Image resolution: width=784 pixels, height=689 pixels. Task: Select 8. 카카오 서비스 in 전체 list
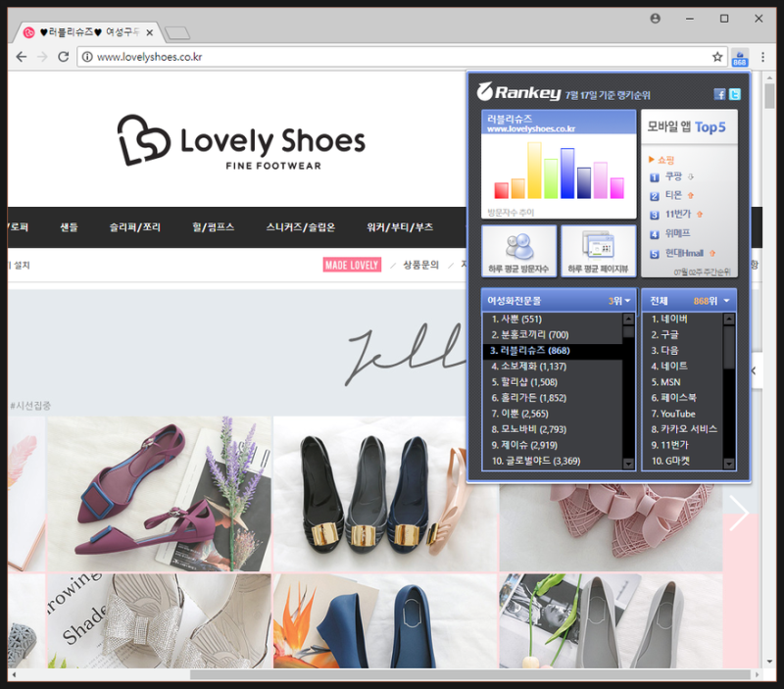(x=682, y=429)
